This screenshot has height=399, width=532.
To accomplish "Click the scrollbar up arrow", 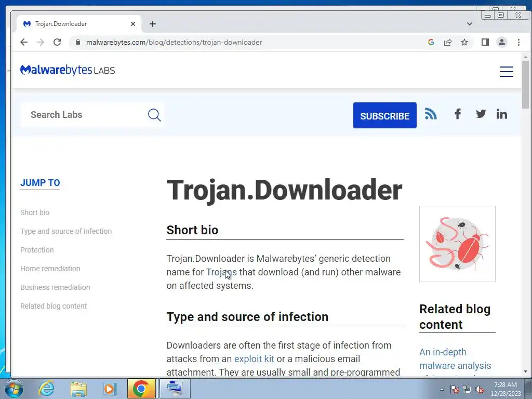I will [525, 57].
